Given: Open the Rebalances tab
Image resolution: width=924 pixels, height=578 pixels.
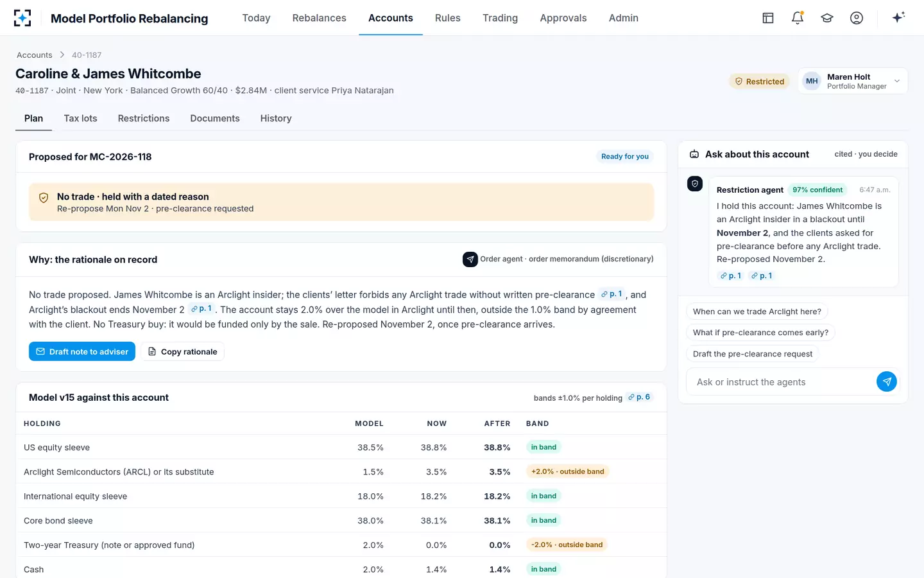Looking at the screenshot, I should pos(319,18).
